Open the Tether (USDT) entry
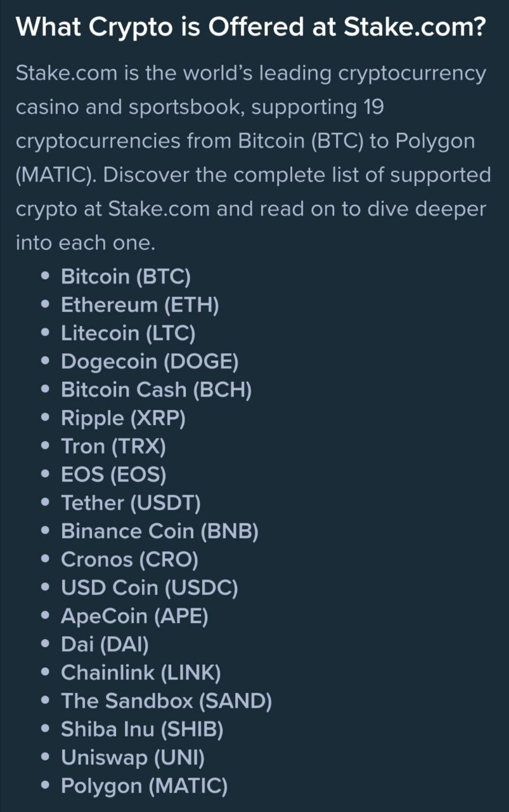Image resolution: width=509 pixels, height=812 pixels. point(131,503)
